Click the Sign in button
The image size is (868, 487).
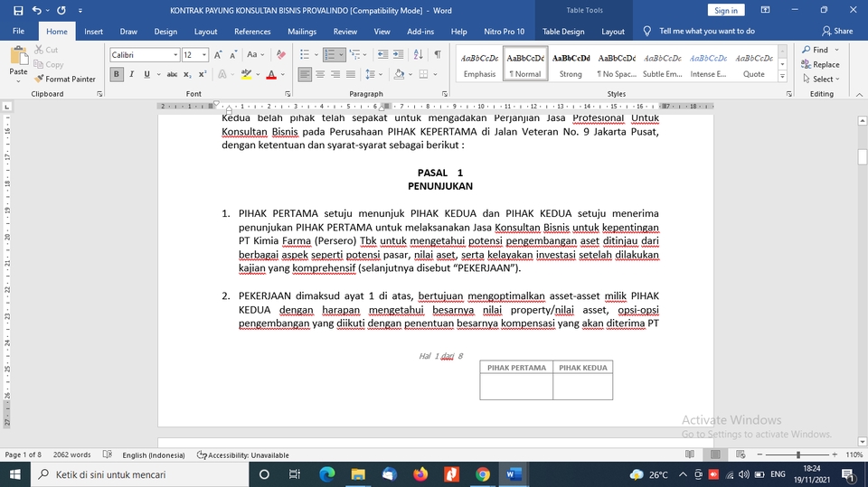[x=726, y=11]
